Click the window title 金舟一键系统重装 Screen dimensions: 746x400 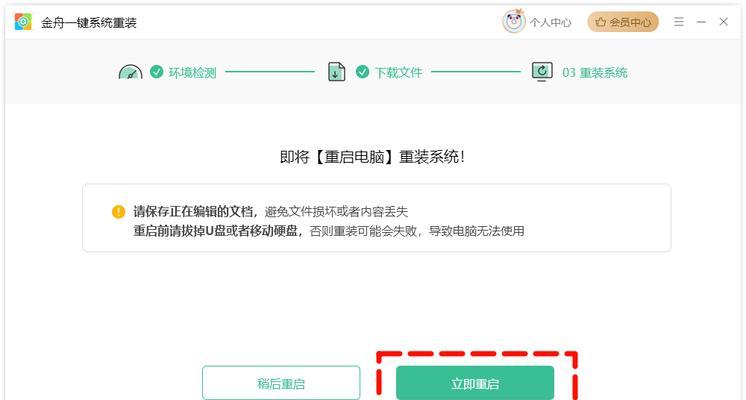[88, 23]
